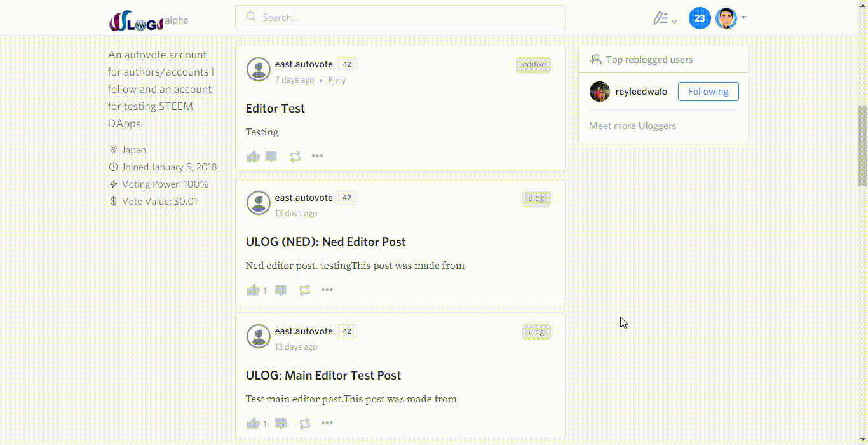Click the scrollbar up arrow

coord(863,4)
